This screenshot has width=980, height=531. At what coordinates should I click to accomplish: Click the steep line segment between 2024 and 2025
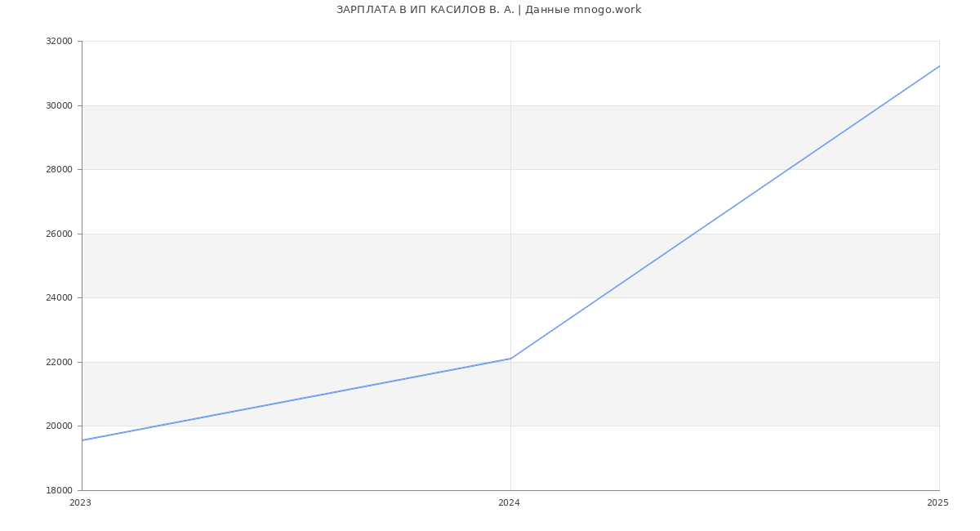coord(724,212)
